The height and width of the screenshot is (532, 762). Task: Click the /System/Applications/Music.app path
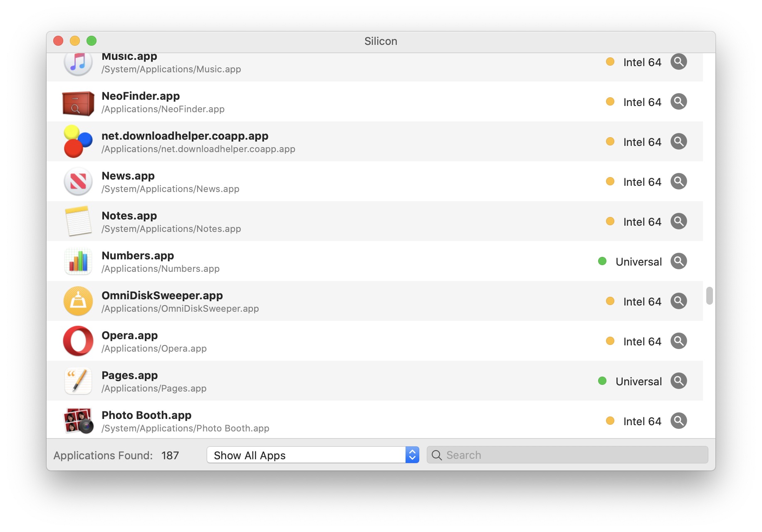171,69
